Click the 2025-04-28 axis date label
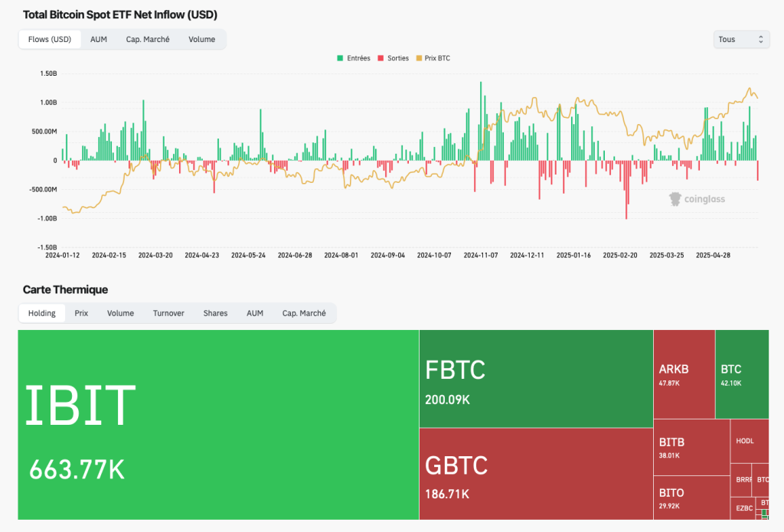Screen dimensions: 784x532 tap(713, 255)
